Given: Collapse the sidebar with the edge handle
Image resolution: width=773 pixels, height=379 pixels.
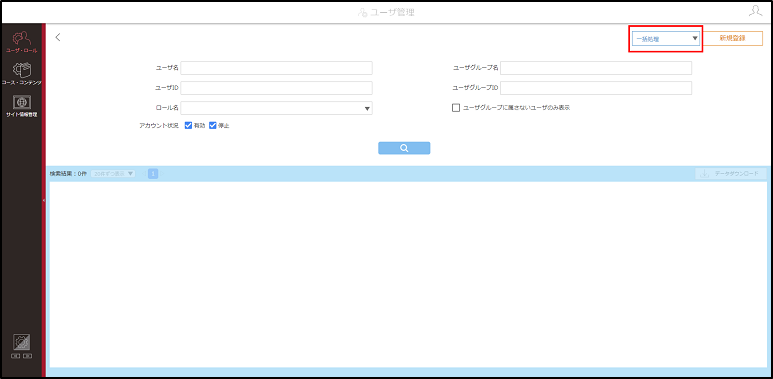Looking at the screenshot, I should [x=43, y=201].
